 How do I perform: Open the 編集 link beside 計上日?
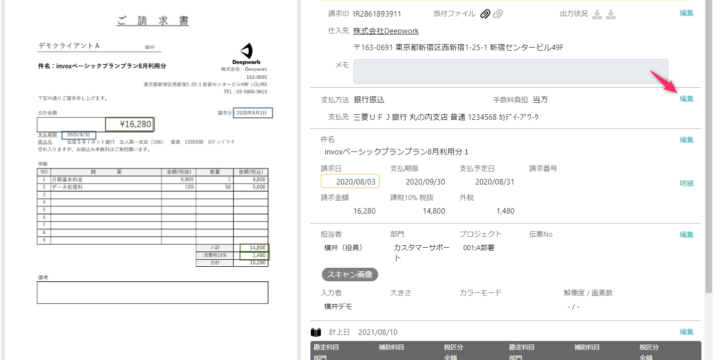(x=686, y=332)
